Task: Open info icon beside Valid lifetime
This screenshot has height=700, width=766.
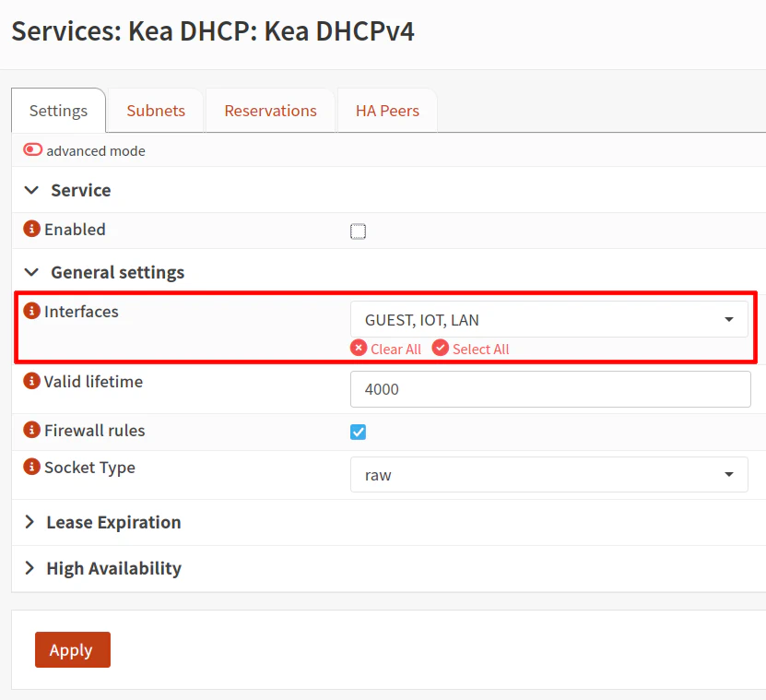Action: click(31, 381)
